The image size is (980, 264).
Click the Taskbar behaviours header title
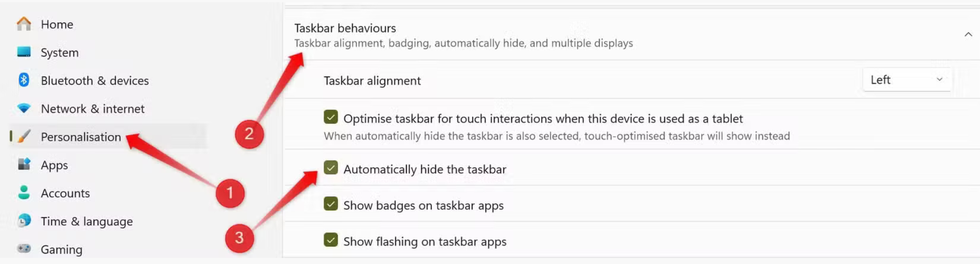click(x=345, y=28)
